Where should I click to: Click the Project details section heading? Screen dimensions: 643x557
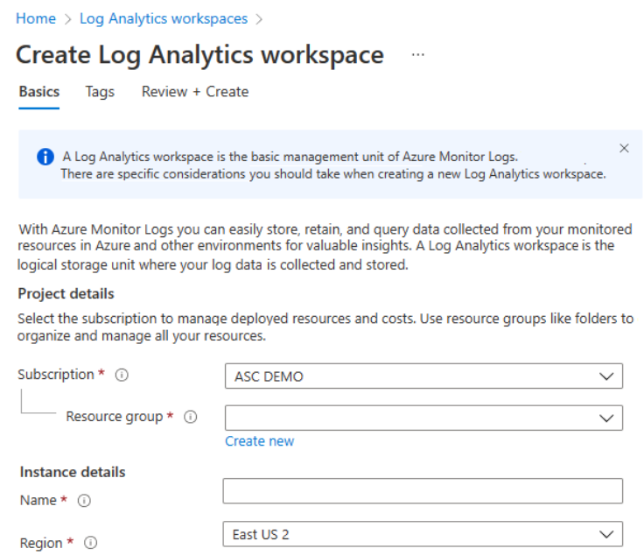(66, 294)
